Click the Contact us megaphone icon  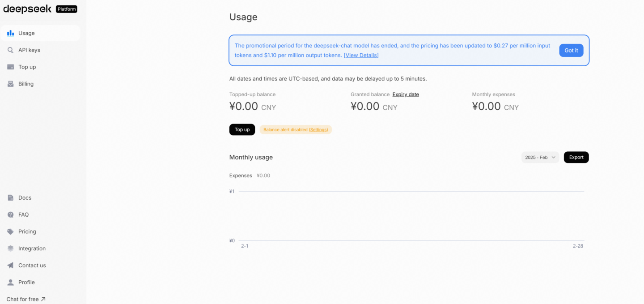tap(10, 265)
